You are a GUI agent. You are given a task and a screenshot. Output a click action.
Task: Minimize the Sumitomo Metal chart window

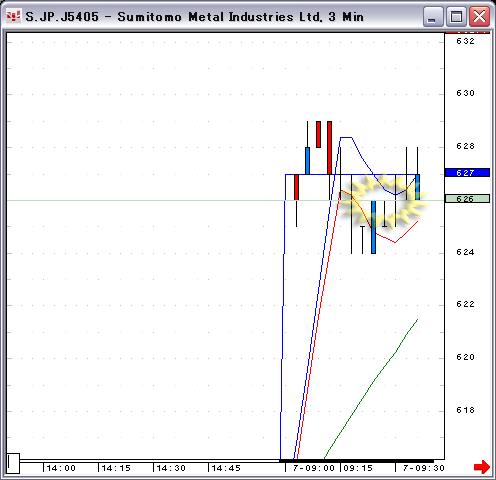click(x=433, y=16)
